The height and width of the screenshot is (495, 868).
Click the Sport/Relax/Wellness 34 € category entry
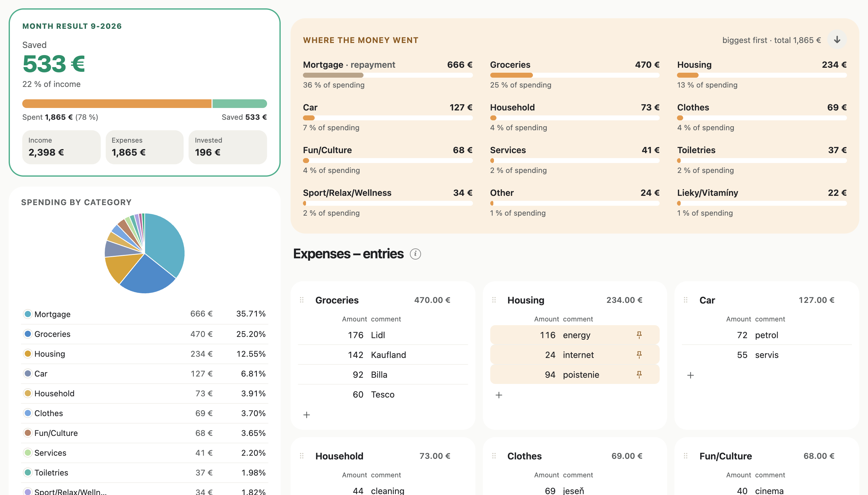point(387,203)
